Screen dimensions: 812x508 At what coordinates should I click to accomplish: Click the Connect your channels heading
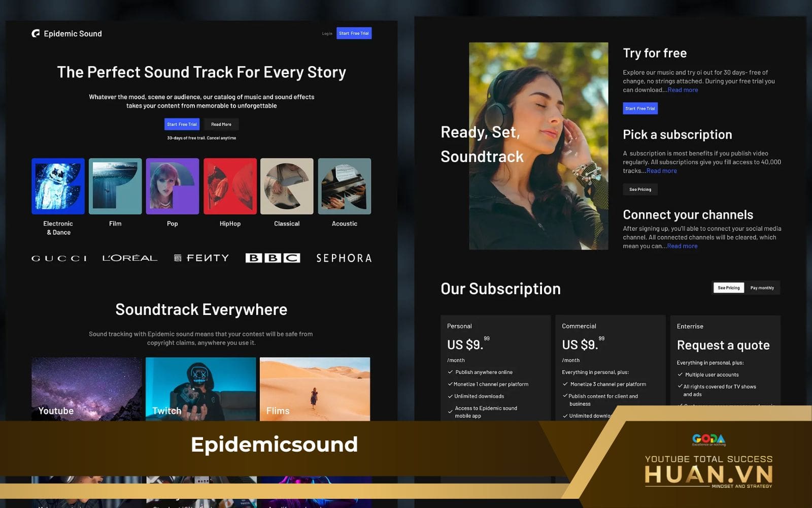[x=688, y=215]
